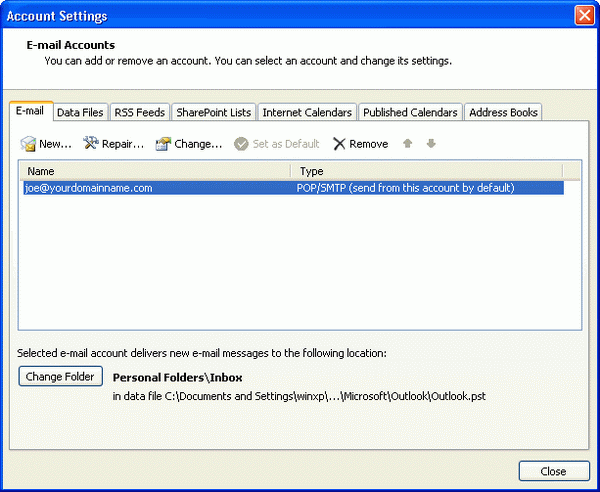Image resolution: width=600 pixels, height=492 pixels.
Task: Click the Remove X icon
Action: (x=339, y=144)
